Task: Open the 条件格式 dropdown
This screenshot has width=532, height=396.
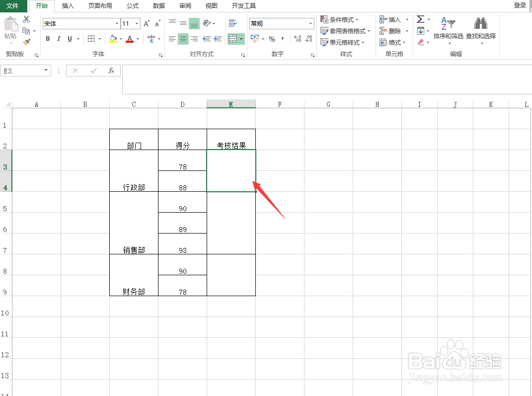Action: [339, 19]
